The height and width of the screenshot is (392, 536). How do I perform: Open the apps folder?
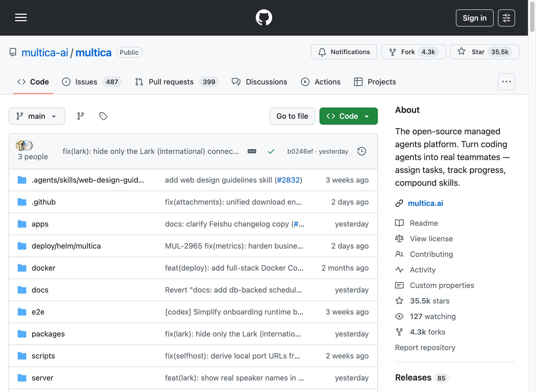40,224
